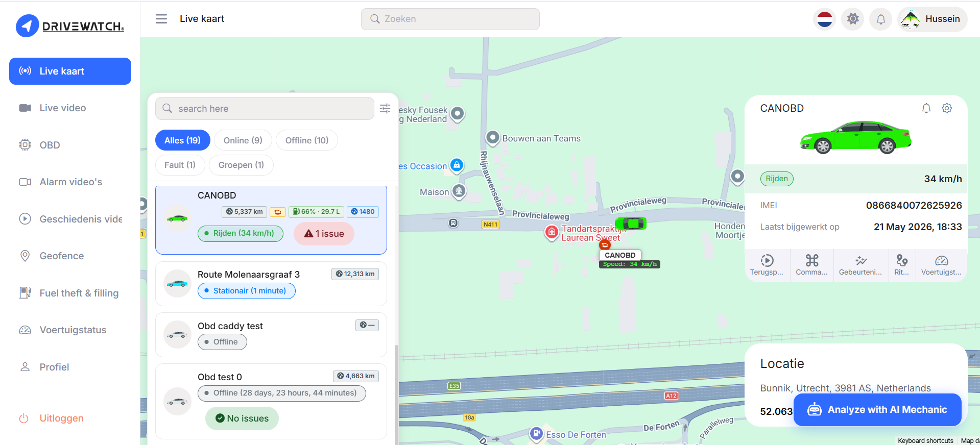Viewport: 980px width, 445px height.
Task: Click Keyboard shortcuts map link
Action: coord(925,441)
